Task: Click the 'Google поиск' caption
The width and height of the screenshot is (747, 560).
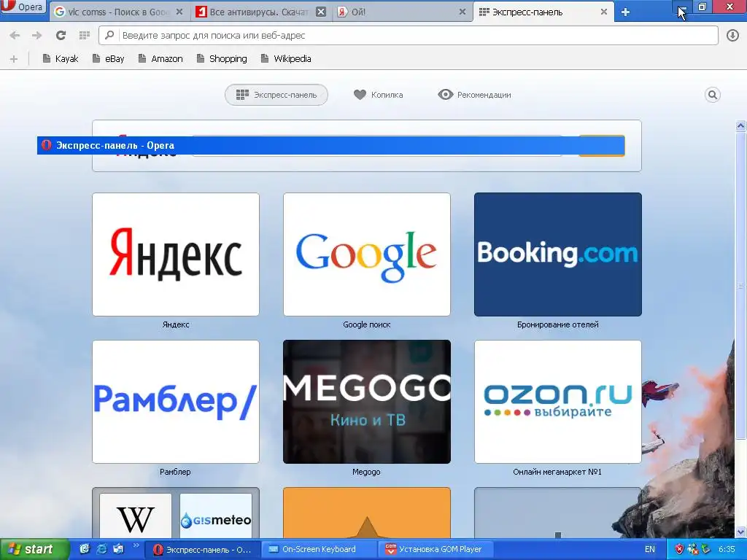Action: click(367, 324)
